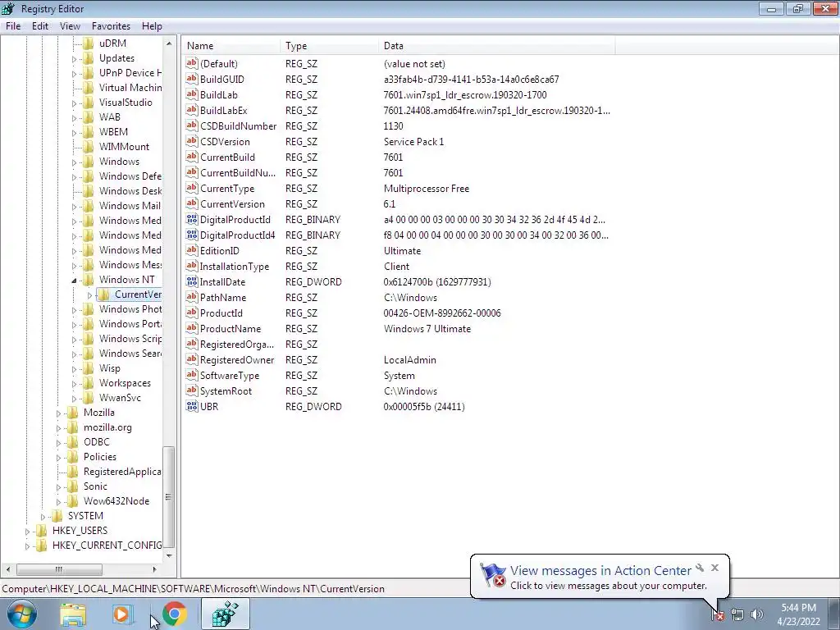The height and width of the screenshot is (630, 840).
Task: Click the Registry Editor title bar icon
Action: point(8,8)
